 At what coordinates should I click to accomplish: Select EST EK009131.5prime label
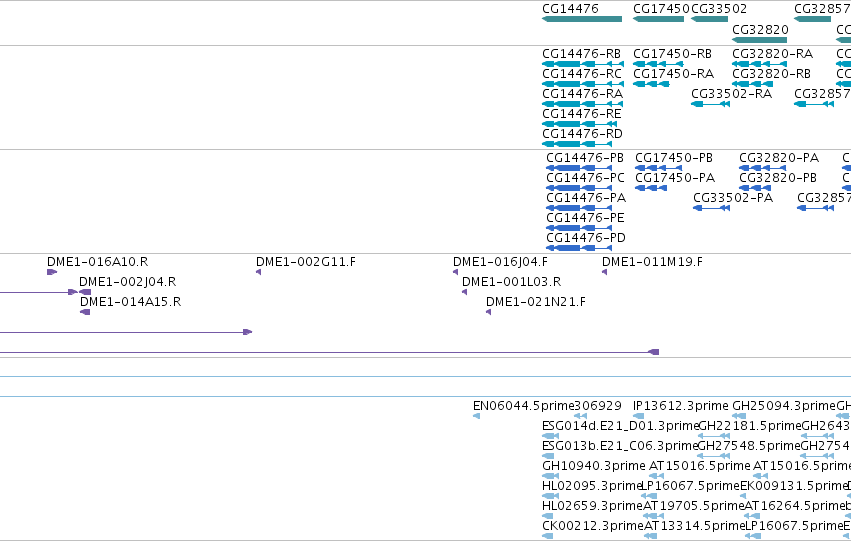click(794, 486)
